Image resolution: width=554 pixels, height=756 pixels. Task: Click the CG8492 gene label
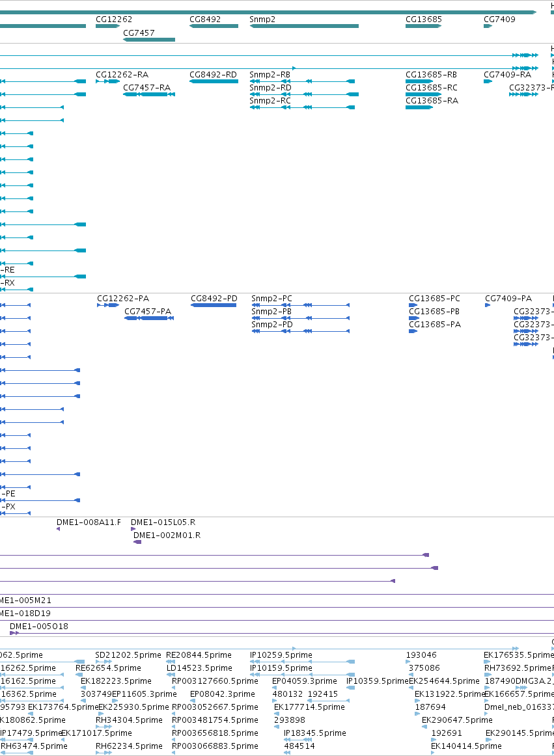click(205, 20)
